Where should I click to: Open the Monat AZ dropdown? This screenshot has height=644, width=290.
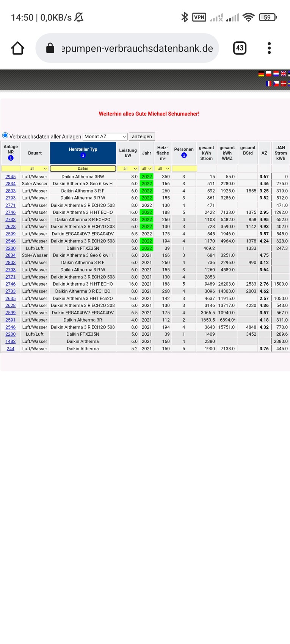pyautogui.click(x=105, y=136)
